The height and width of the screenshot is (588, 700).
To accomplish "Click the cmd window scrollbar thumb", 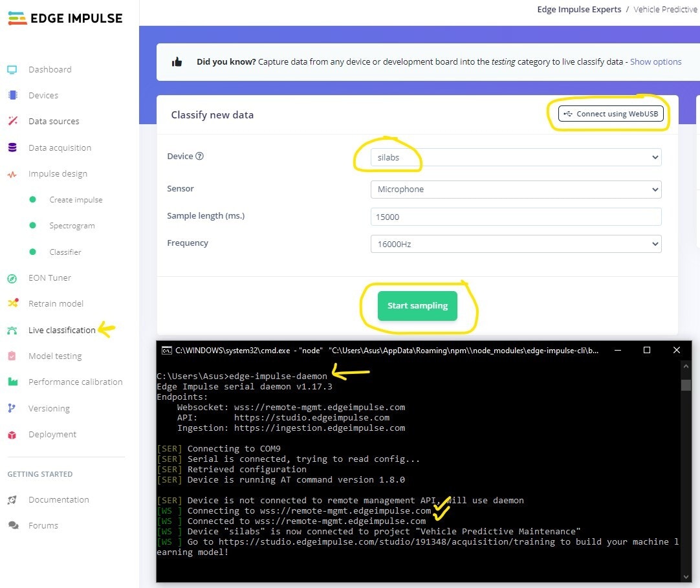I will click(x=686, y=385).
